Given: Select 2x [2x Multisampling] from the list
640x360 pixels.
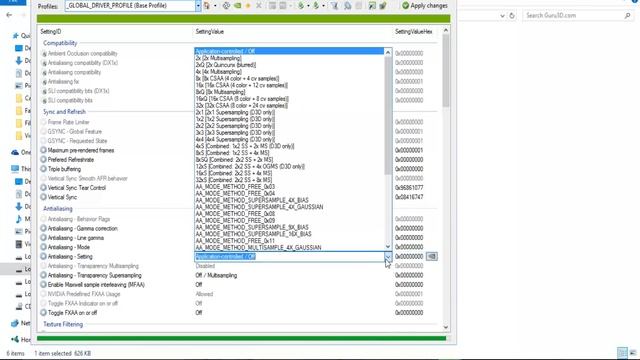Looking at the screenshot, I should [289, 58].
